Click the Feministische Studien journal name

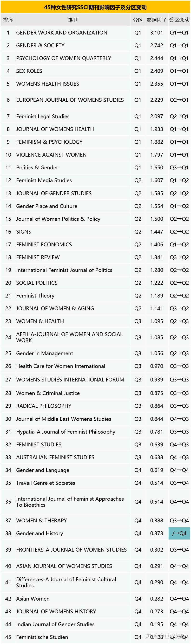point(42,637)
